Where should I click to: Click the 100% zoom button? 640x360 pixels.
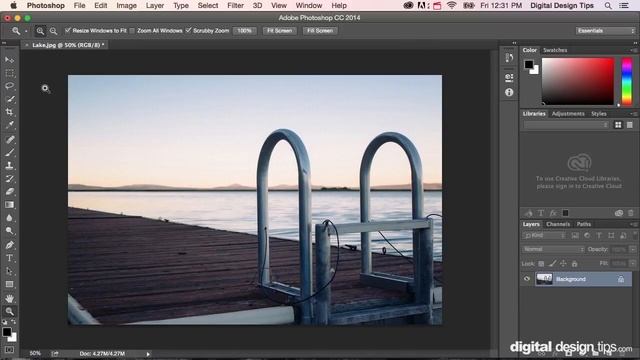(x=244, y=31)
